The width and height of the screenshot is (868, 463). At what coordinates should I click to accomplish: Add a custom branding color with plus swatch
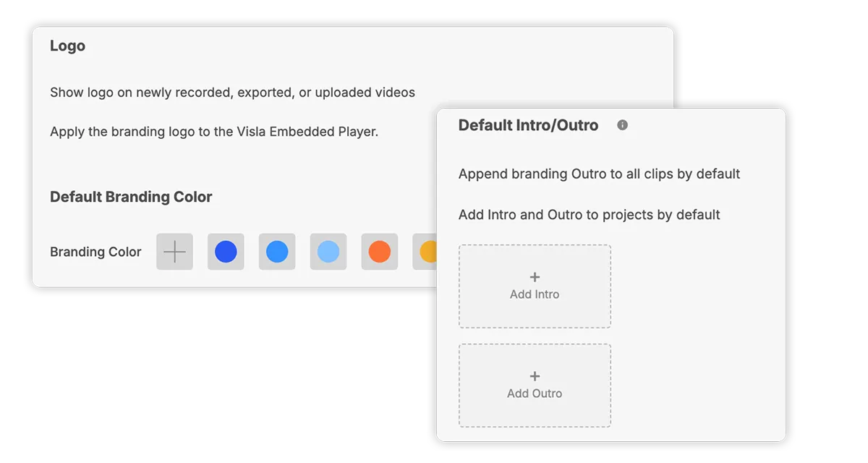[174, 252]
